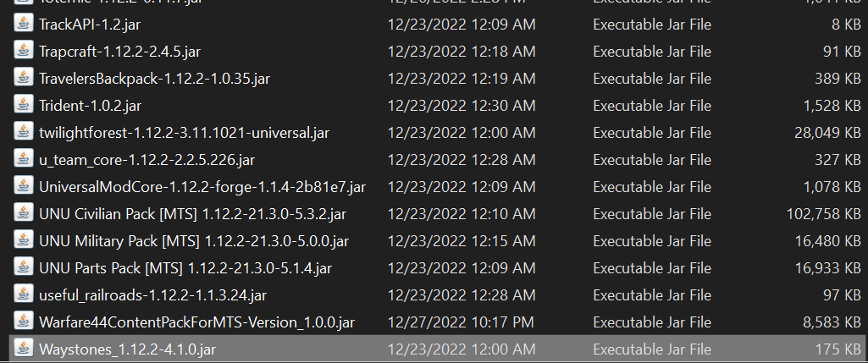Screen dimensions: 868x363
Task: Select UNU Military Pack [MTS] file name
Action: 194,241
